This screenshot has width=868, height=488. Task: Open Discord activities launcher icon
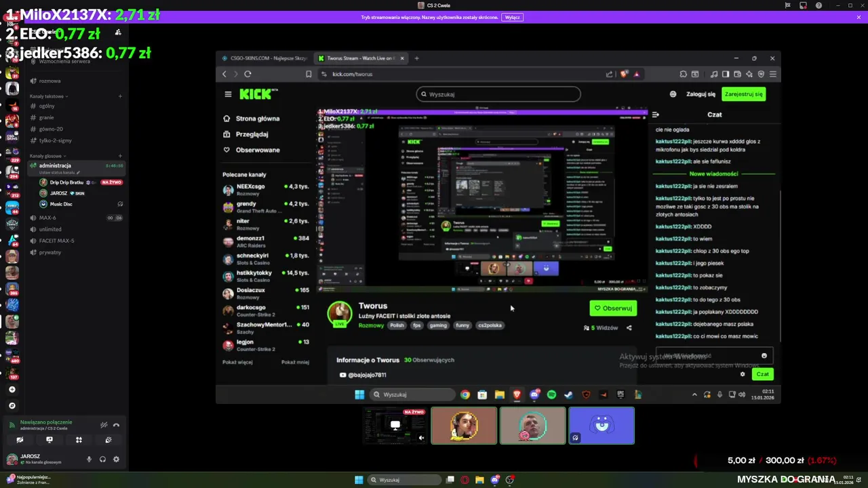[79, 440]
